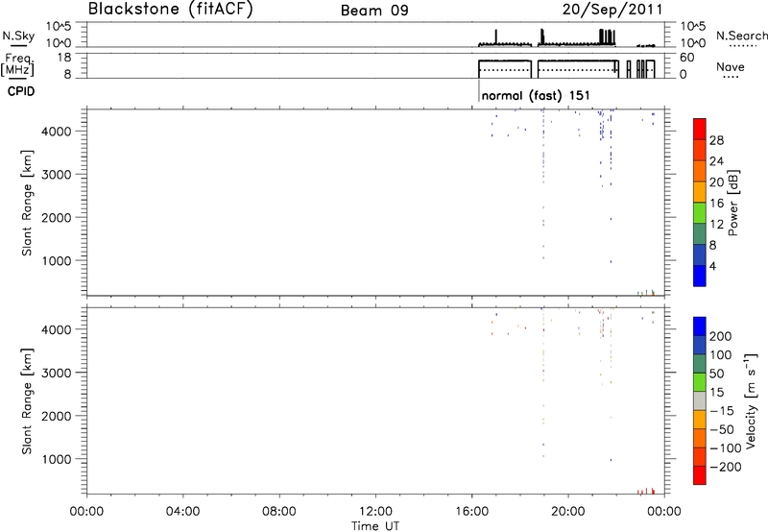Click the '16:00' time axis tick label
This screenshot has width=768, height=532.
[471, 512]
